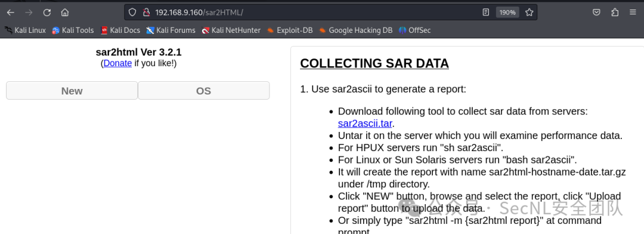View the insecure connection padlock info
Screen dimensions: 644x234
[x=146, y=13]
